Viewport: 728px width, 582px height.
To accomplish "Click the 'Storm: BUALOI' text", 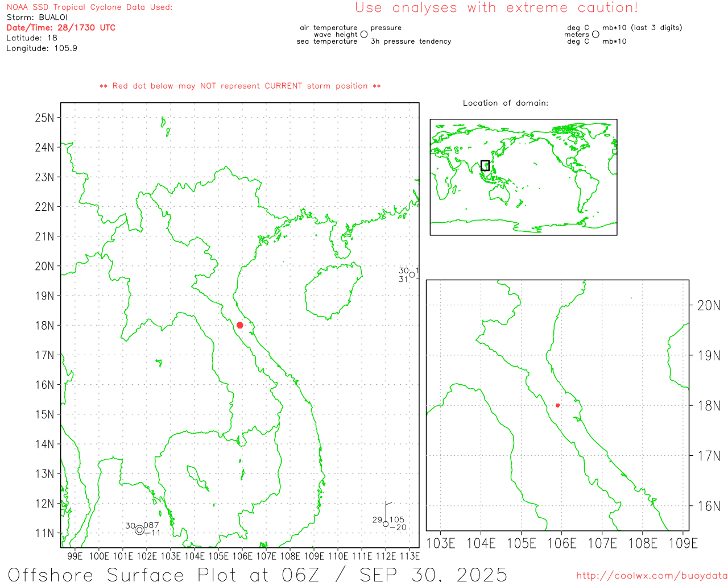I will coord(37,17).
